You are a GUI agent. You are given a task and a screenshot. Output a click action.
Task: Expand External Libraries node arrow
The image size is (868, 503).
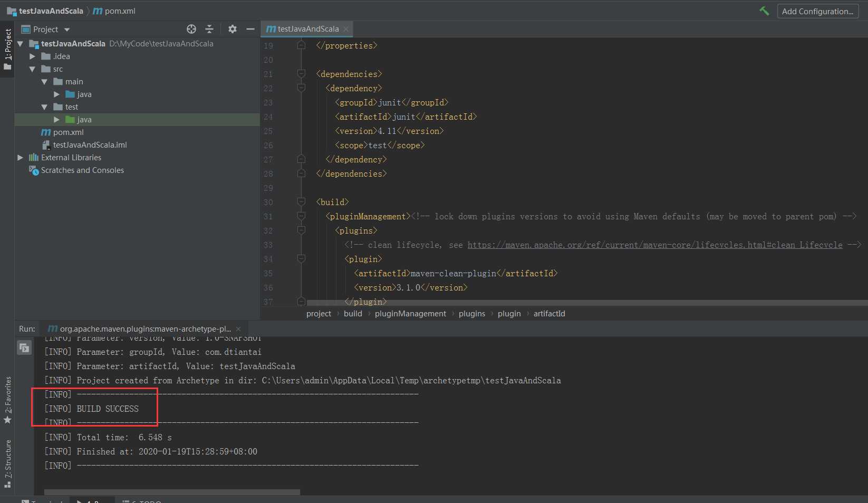click(x=20, y=158)
